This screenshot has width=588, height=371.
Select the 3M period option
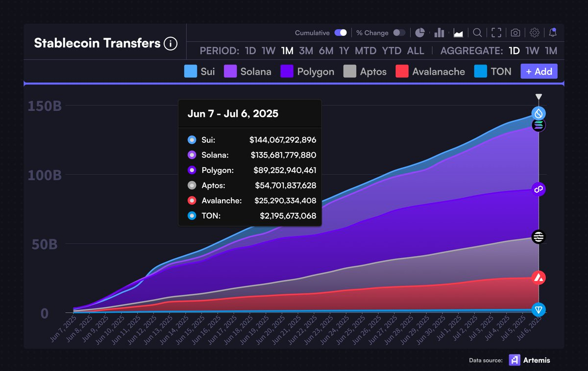306,51
